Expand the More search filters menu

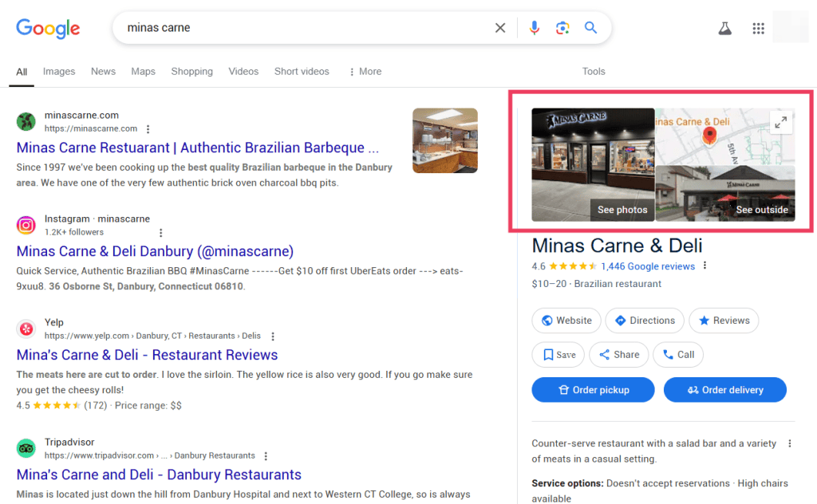365,71
